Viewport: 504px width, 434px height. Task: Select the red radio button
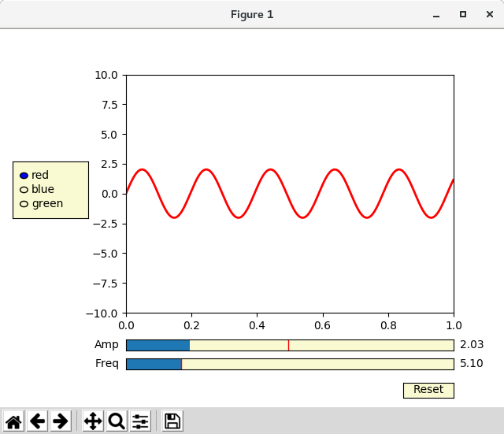pyautogui.click(x=24, y=176)
